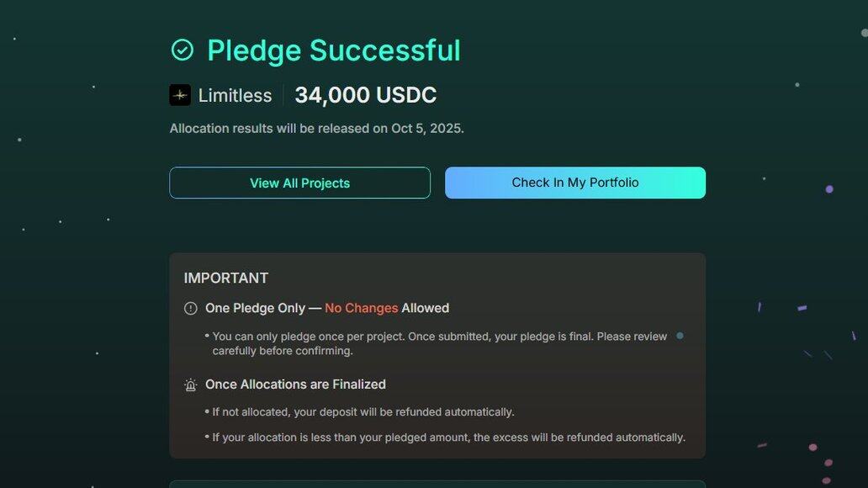The height and width of the screenshot is (488, 868).
Task: Click the Once Allocations are Finalized heading
Action: (295, 385)
